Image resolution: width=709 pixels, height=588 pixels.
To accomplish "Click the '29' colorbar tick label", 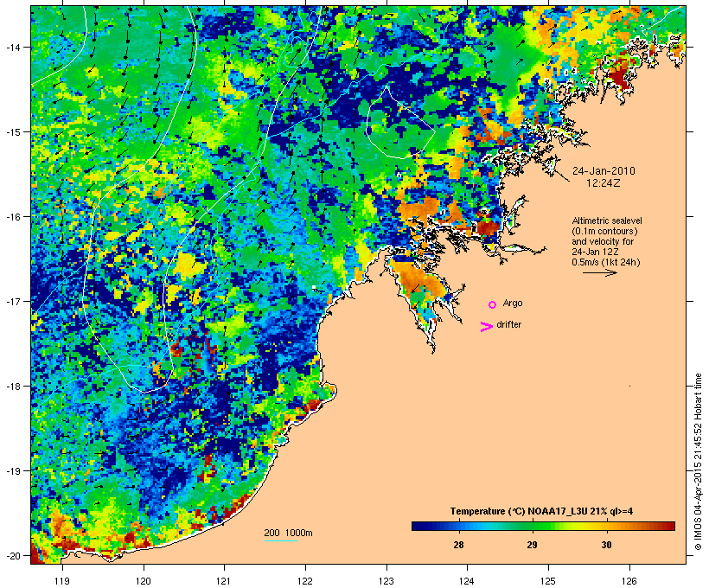I will 533,545.
